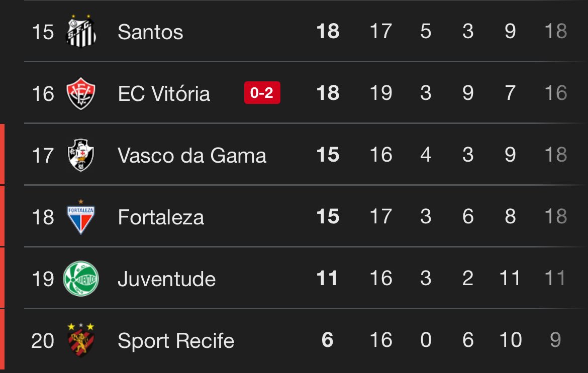Image resolution: width=588 pixels, height=373 pixels.
Task: Click rank number 20 in standings
Action: pos(43,341)
